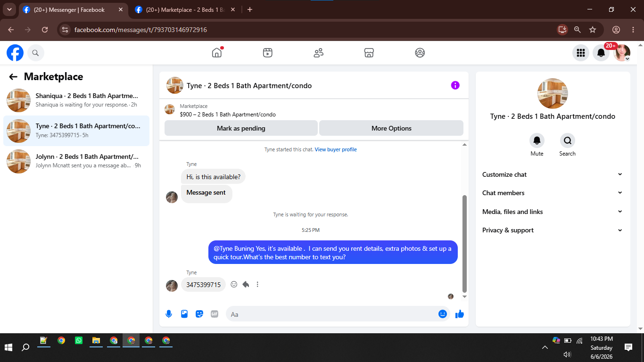This screenshot has height=362, width=644.
Task: Expand the Customize chat section
Action: [553, 174]
